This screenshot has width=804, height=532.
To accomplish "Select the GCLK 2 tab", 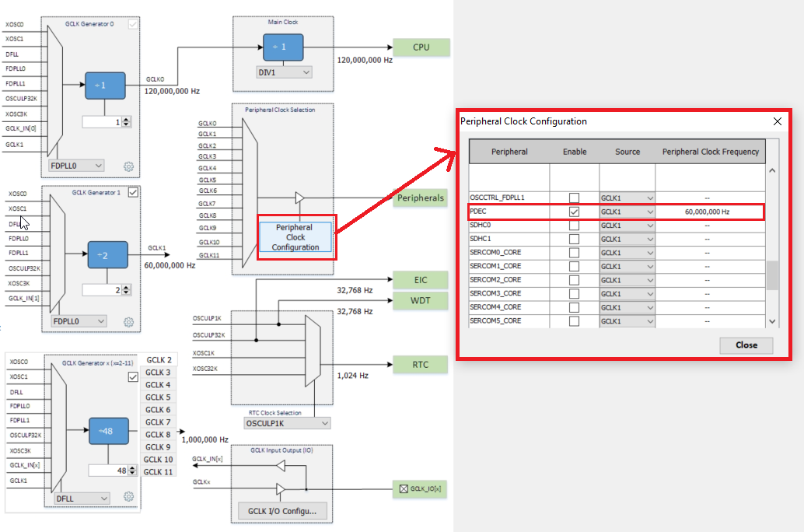I will [x=158, y=360].
